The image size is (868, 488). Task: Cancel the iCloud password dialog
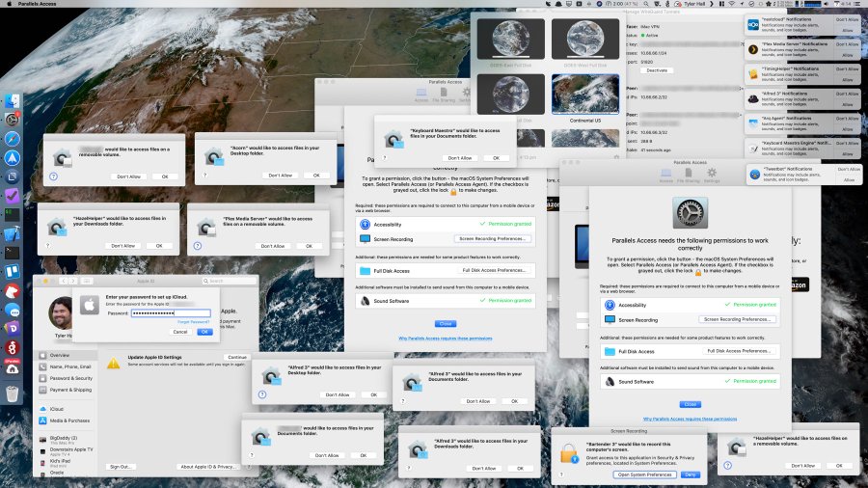point(180,332)
